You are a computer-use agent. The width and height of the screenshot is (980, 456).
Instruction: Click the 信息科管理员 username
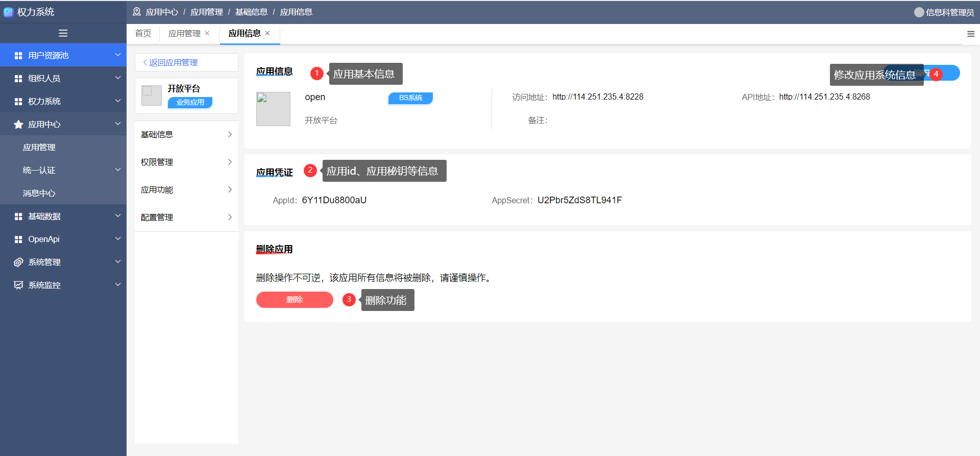coord(950,12)
